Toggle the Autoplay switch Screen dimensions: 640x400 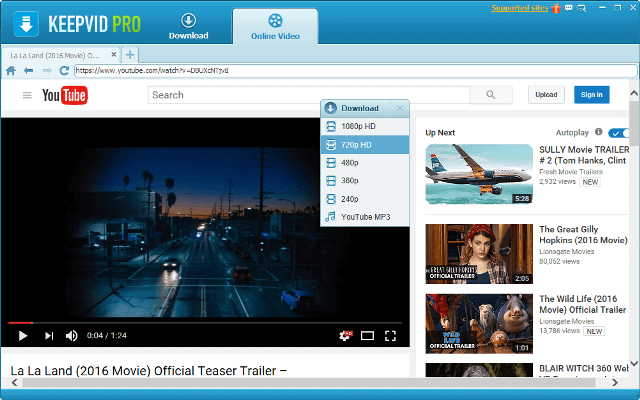pyautogui.click(x=618, y=133)
